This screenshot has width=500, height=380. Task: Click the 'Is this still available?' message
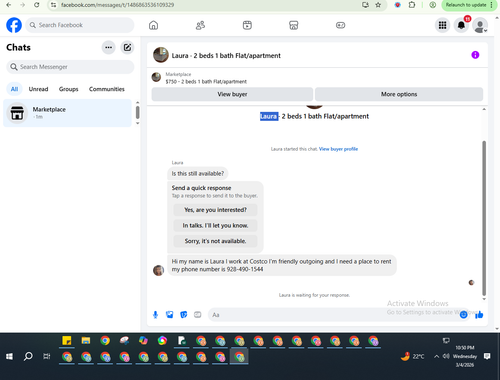(x=198, y=173)
